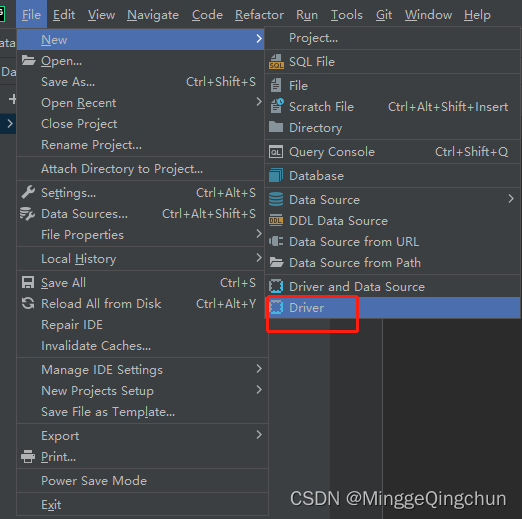Click the Query Console QL icon
The image size is (522, 519).
pos(276,152)
